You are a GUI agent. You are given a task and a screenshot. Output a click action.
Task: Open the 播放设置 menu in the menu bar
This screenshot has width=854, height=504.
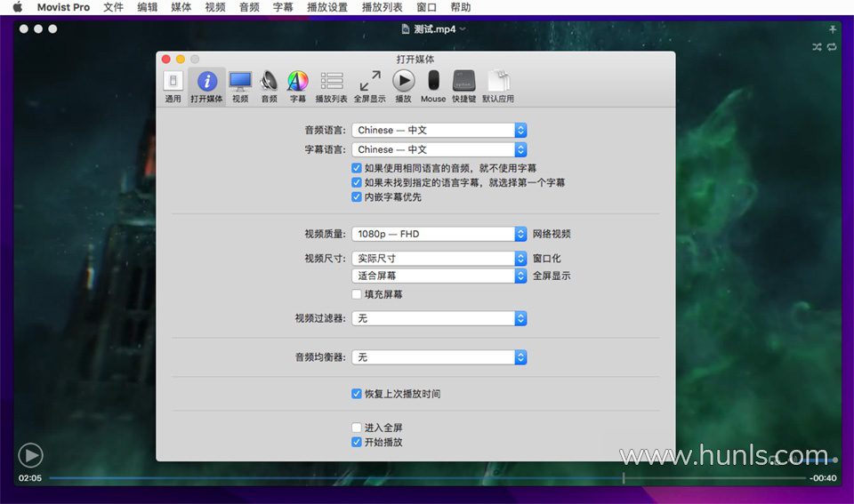(327, 7)
